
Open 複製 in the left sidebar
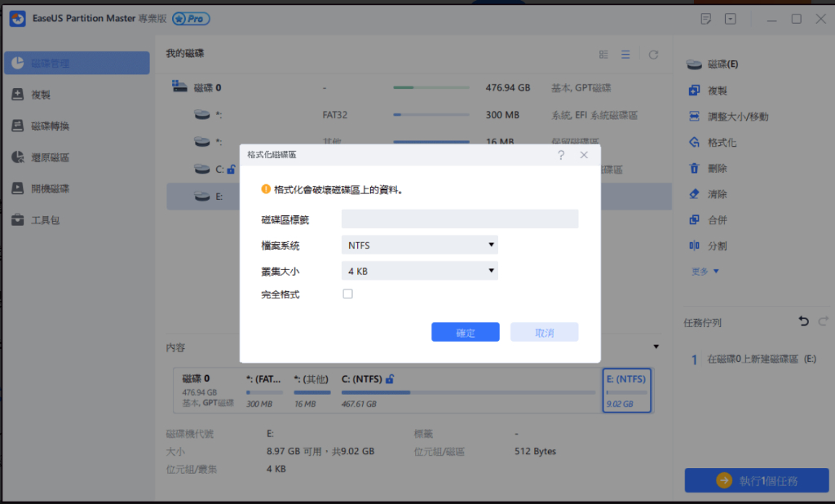point(41,95)
